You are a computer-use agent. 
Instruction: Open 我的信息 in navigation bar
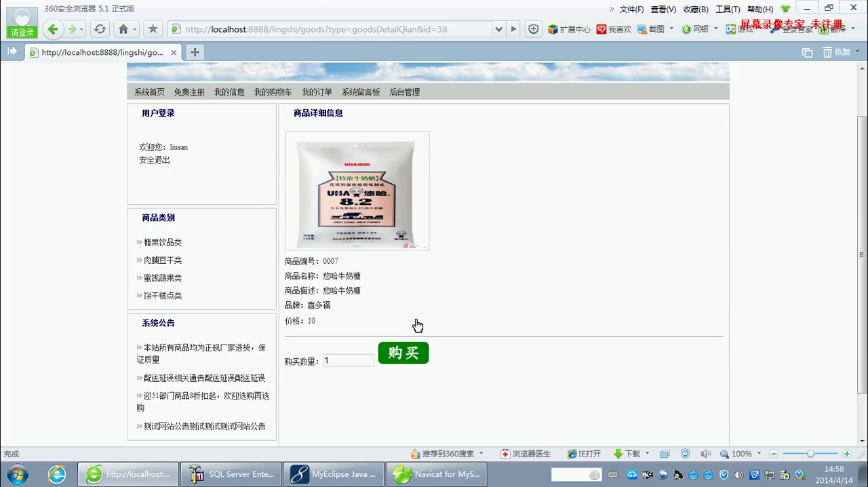[x=229, y=92]
